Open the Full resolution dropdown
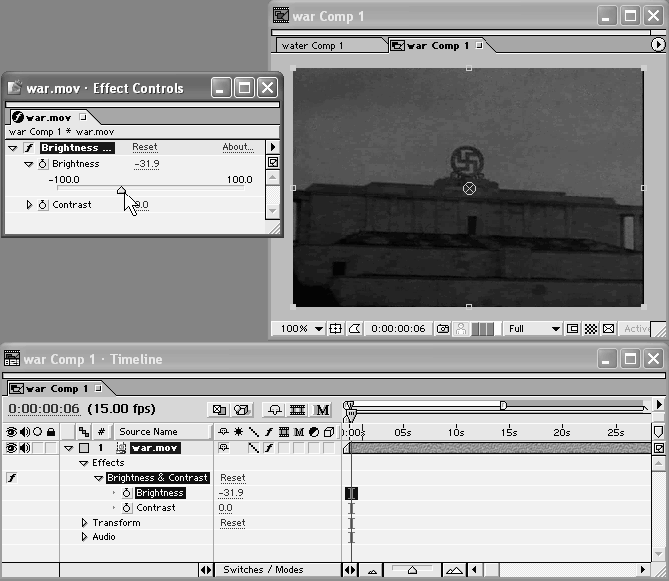669x581 pixels. click(533, 328)
